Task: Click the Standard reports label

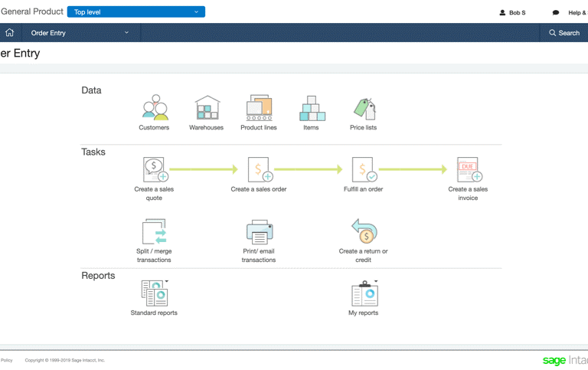Action: 154,313
